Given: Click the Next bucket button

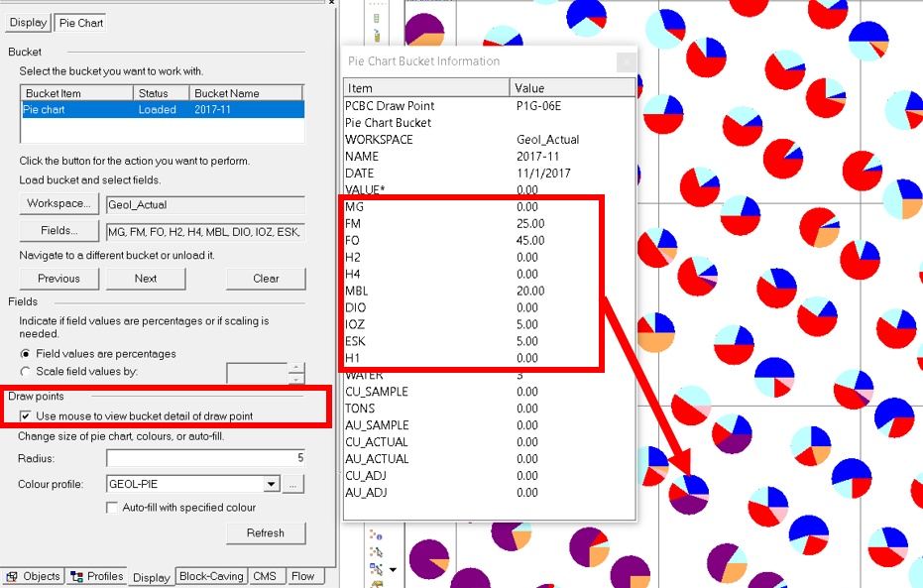Looking at the screenshot, I should [x=146, y=279].
